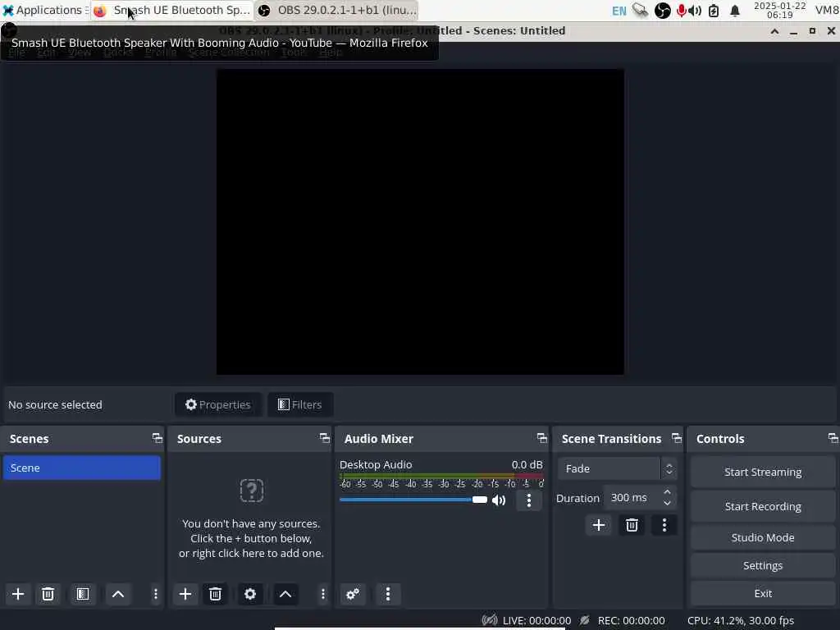
Task: Open Desktop Audio channel options dots
Action: [529, 500]
